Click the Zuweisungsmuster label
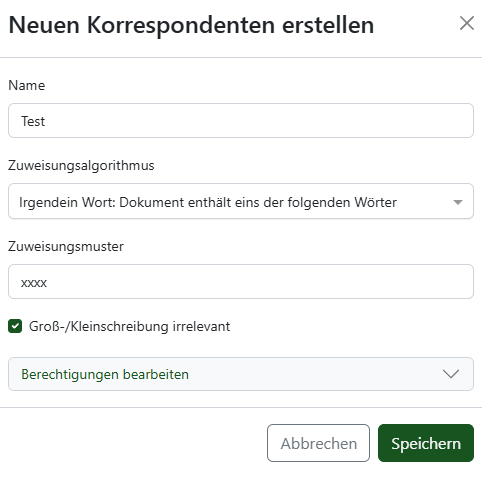This screenshot has height=478, width=482. tap(66, 247)
